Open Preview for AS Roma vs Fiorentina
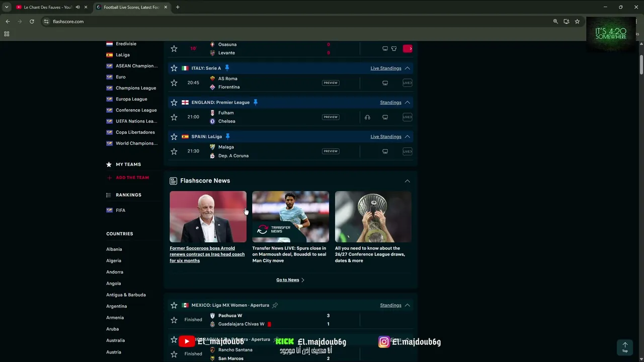 [331, 83]
